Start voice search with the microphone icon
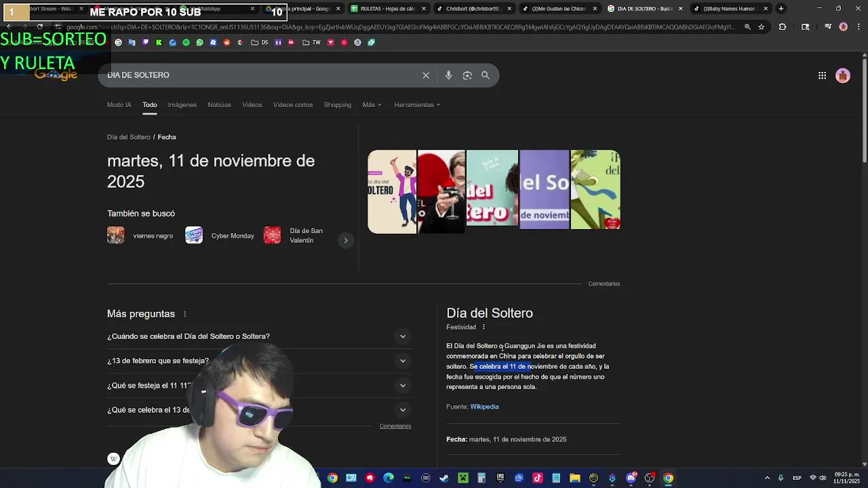Image resolution: width=868 pixels, height=488 pixels. [448, 75]
